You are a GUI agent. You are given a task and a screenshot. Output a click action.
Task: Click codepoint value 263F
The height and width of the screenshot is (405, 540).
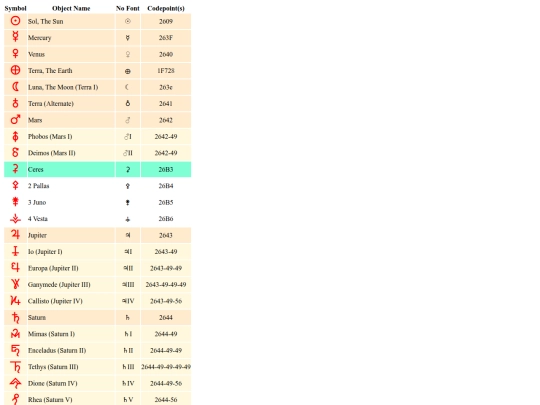(x=166, y=38)
